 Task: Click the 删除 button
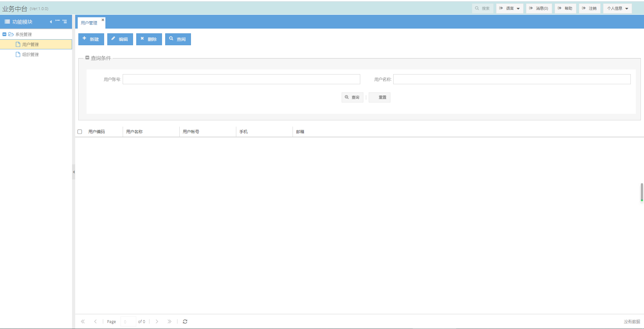click(149, 39)
